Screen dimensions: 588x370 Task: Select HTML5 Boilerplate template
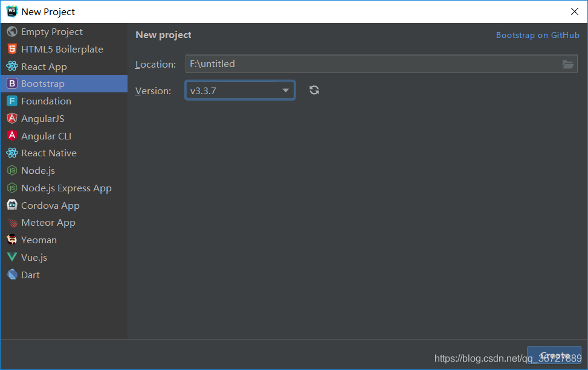(64, 49)
